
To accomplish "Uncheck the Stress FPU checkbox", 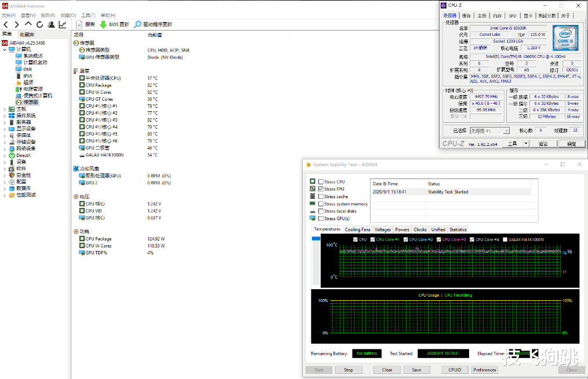I will tap(321, 189).
